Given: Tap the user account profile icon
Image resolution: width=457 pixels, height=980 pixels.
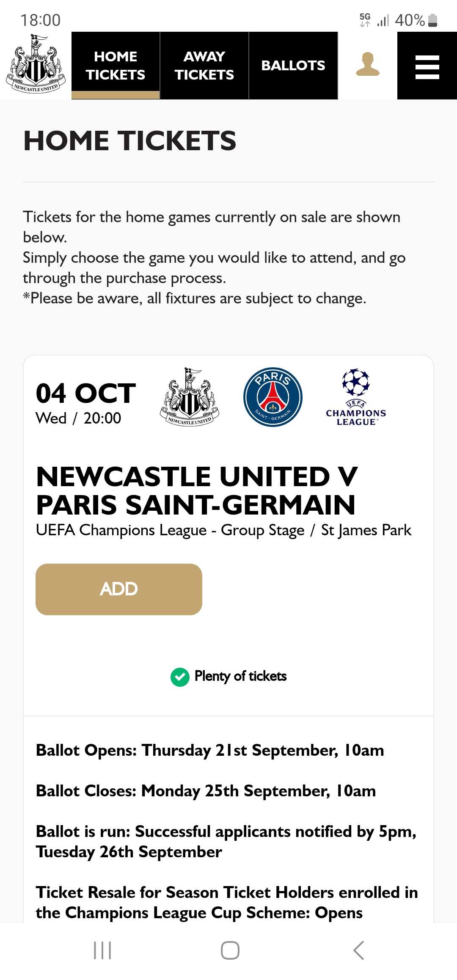Looking at the screenshot, I should point(368,64).
